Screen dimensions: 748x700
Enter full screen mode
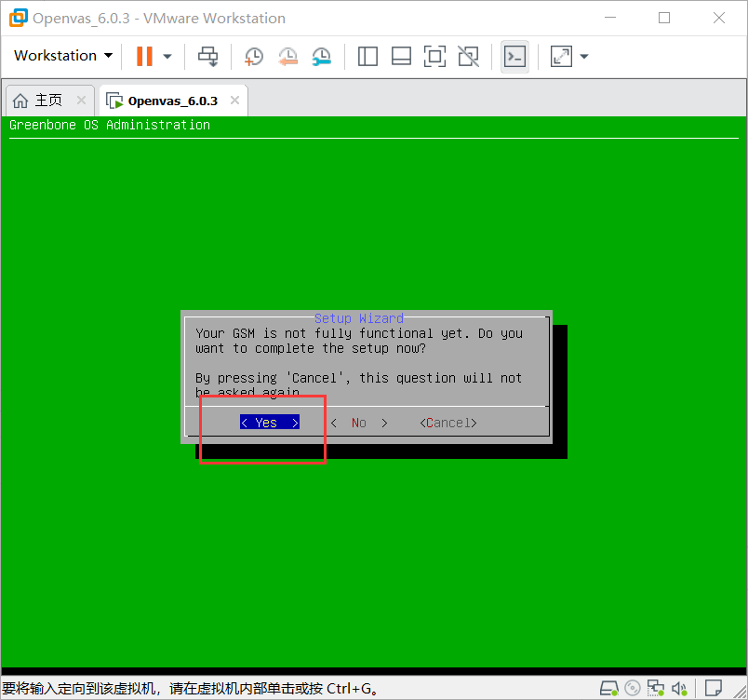[434, 56]
